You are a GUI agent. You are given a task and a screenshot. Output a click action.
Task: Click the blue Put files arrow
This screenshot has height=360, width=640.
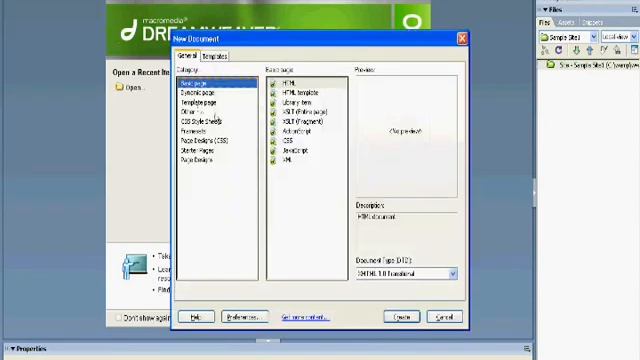tap(590, 50)
